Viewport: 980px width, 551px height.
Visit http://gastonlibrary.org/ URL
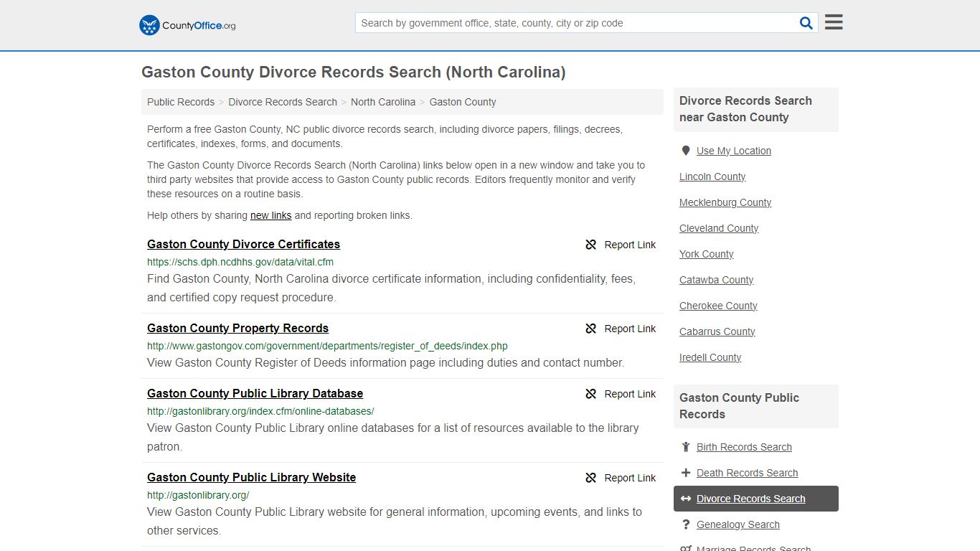click(198, 495)
